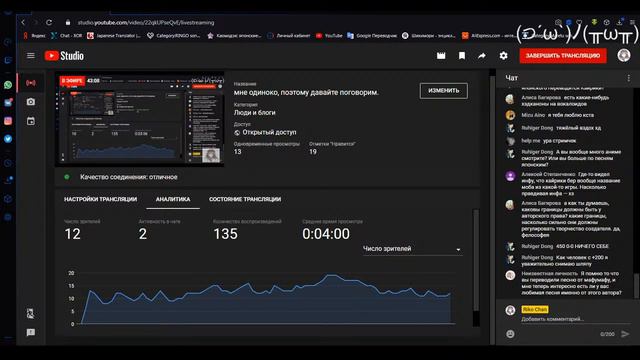Screen dimensions: 640x360
Task: Click the browser address bar URL
Action: point(146,22)
